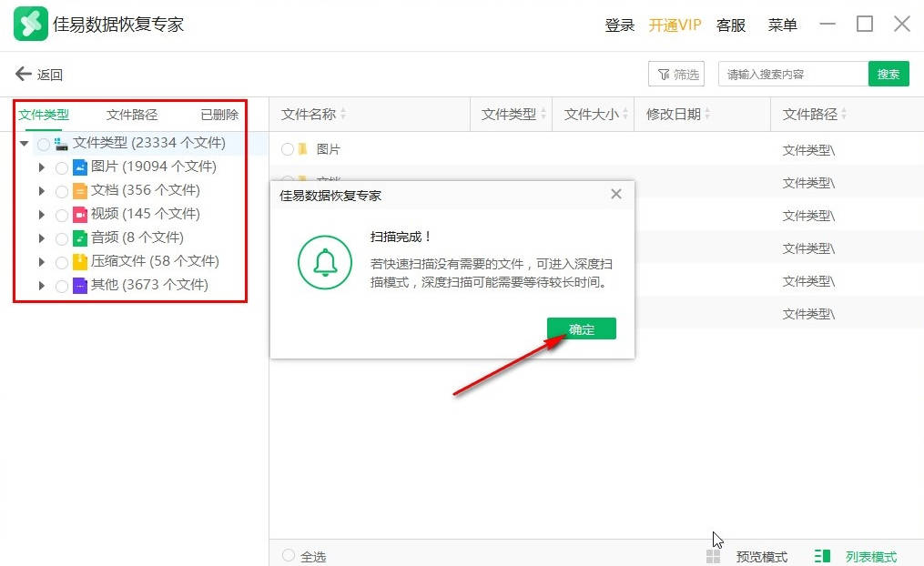Select the radio for 图片 (19094 个文件)

point(61,167)
